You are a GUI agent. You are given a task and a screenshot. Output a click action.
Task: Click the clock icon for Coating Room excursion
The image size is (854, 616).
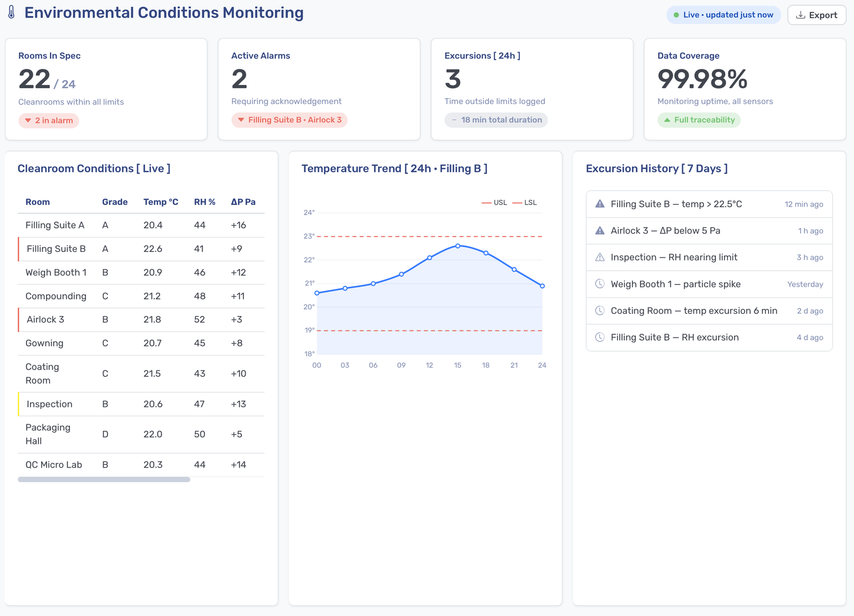pyautogui.click(x=600, y=311)
